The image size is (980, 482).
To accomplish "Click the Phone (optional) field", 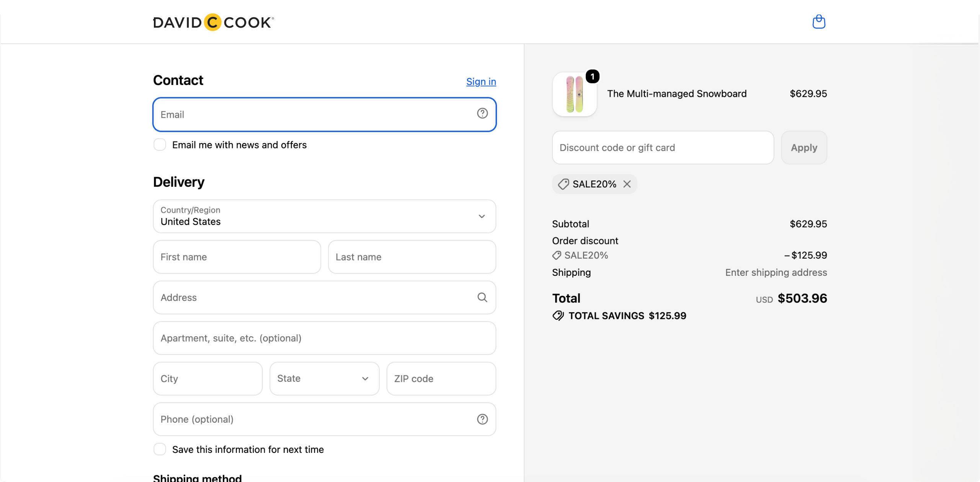I will click(325, 419).
